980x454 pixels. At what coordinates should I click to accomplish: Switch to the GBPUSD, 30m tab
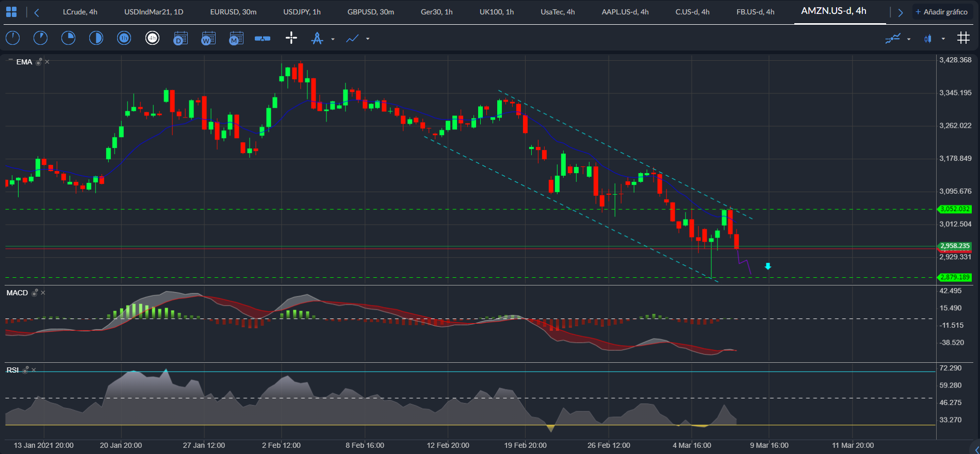pos(370,12)
